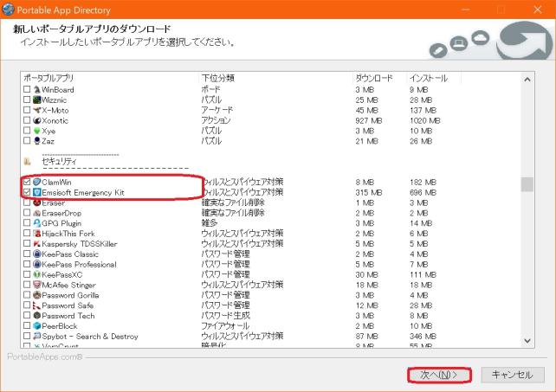This screenshot has height=392, width=556.
Task: Click the キャンセル cancel button
Action: click(513, 375)
